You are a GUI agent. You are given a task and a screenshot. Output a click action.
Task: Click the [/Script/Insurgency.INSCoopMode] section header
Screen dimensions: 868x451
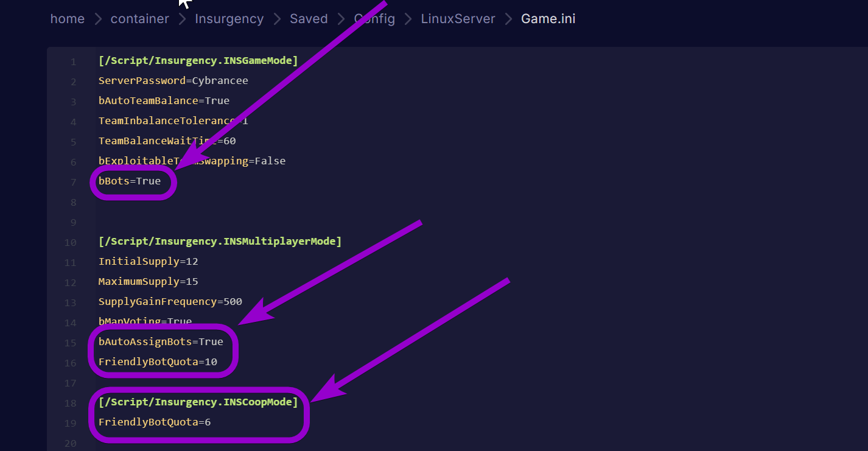pyautogui.click(x=198, y=402)
